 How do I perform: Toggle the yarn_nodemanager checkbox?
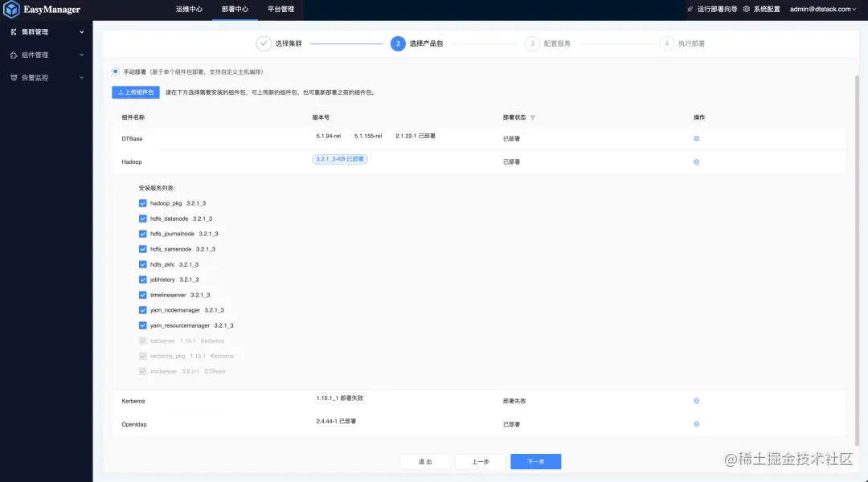tap(143, 310)
